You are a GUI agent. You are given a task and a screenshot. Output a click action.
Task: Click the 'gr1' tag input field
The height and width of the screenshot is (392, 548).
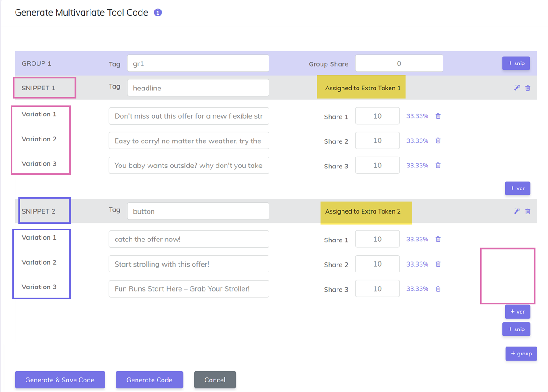pos(198,63)
